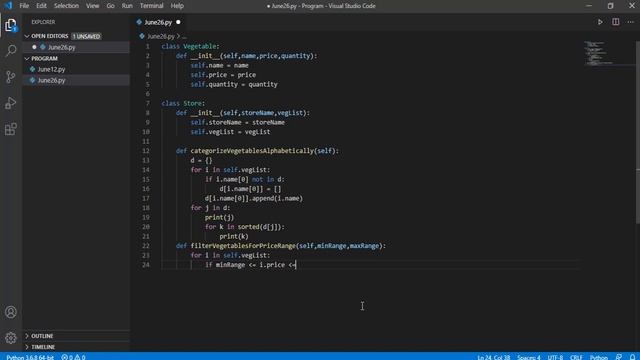This screenshot has height=360, width=640.
Task: Click the code minimap overview
Action: 599,53
